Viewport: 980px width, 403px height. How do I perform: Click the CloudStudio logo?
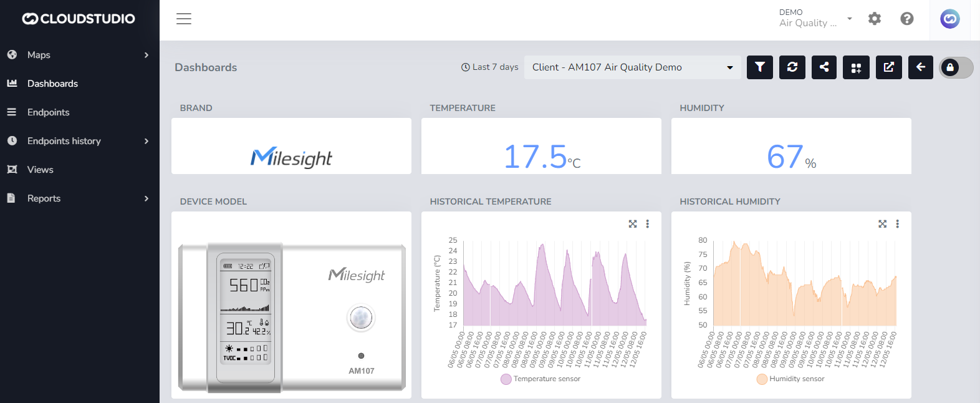click(79, 19)
